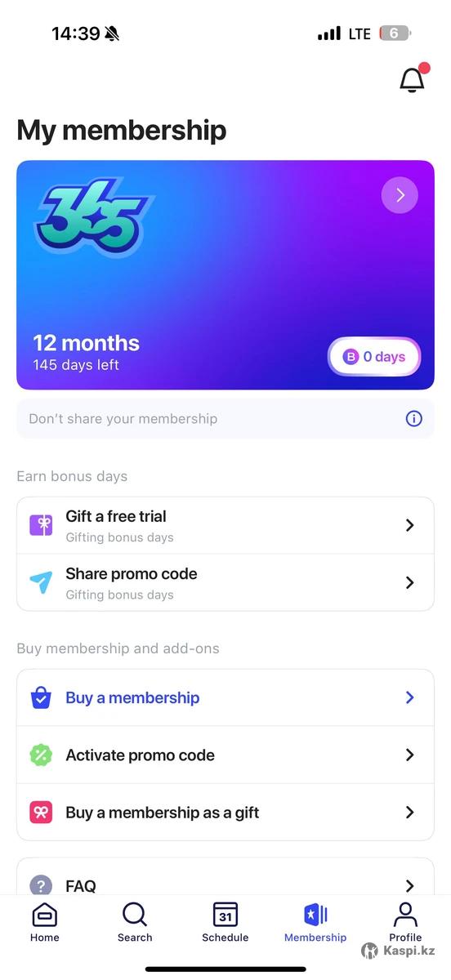Tap the FAQ question mark icon
The width and height of the screenshot is (451, 980).
(x=41, y=885)
